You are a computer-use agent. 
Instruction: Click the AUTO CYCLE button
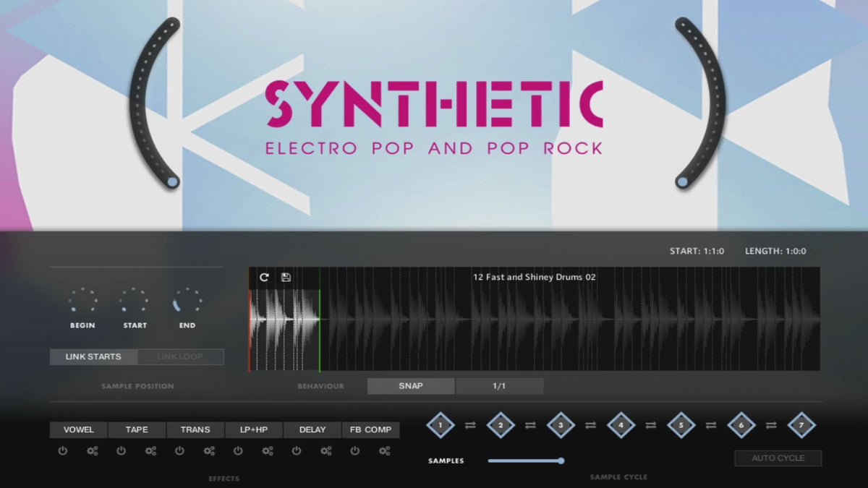778,458
